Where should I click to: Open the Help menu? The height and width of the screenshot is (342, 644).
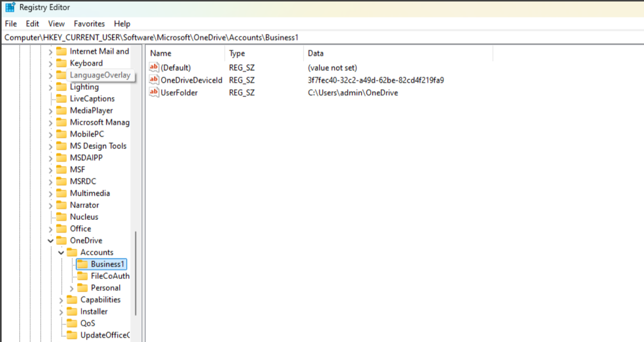click(x=122, y=24)
